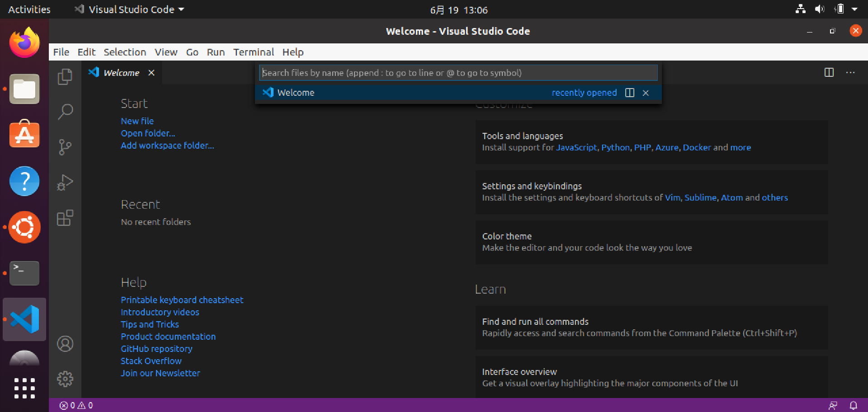Open notifications bell in status bar
The width and height of the screenshot is (868, 412).
pyautogui.click(x=854, y=405)
